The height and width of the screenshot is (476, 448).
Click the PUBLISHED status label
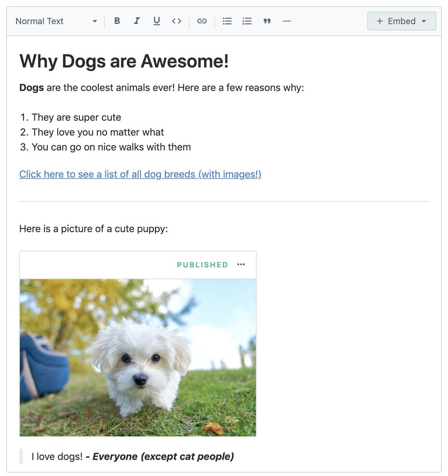pyautogui.click(x=202, y=265)
